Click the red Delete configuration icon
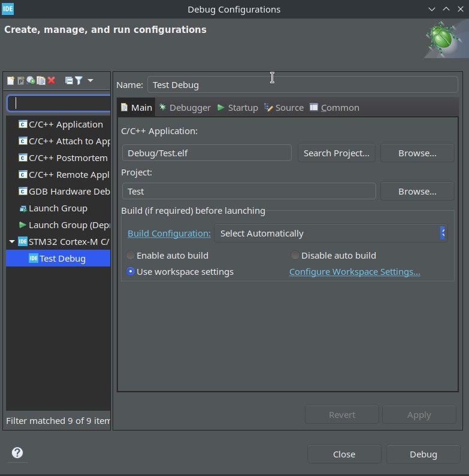 pos(52,80)
